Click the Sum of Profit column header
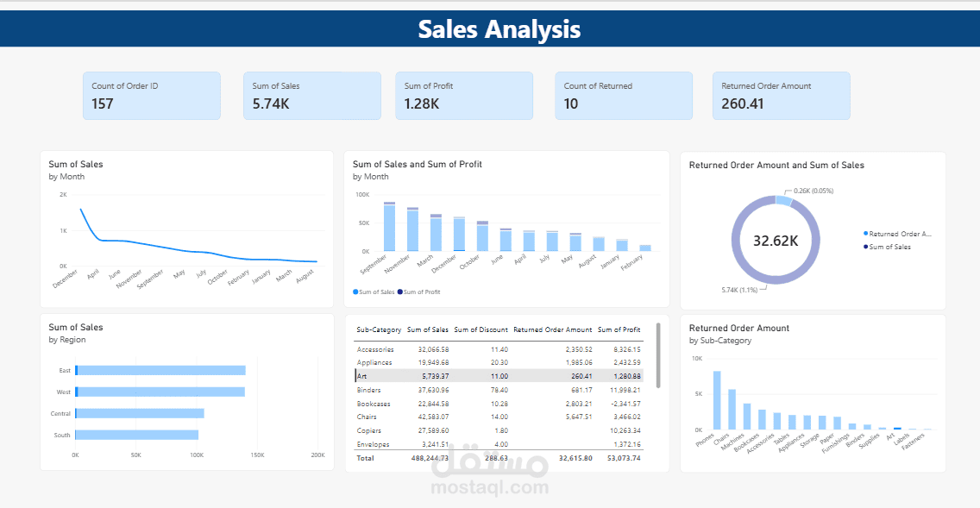 [619, 329]
